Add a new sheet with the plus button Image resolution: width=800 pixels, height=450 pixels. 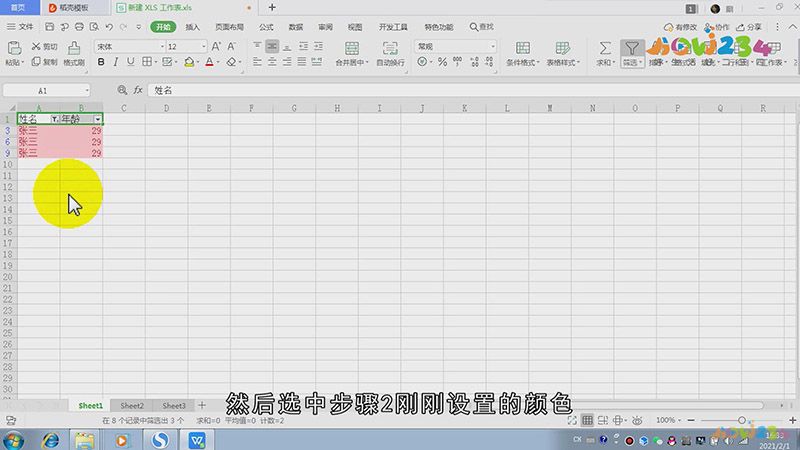pyautogui.click(x=202, y=405)
